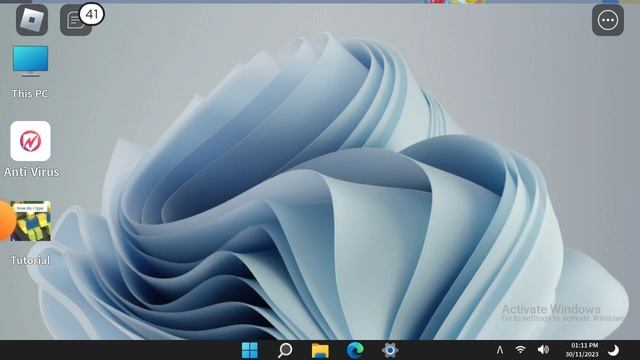This screenshot has width=640, height=360.
Task: Launch Microsoft Edge from the taskbar
Action: (355, 350)
